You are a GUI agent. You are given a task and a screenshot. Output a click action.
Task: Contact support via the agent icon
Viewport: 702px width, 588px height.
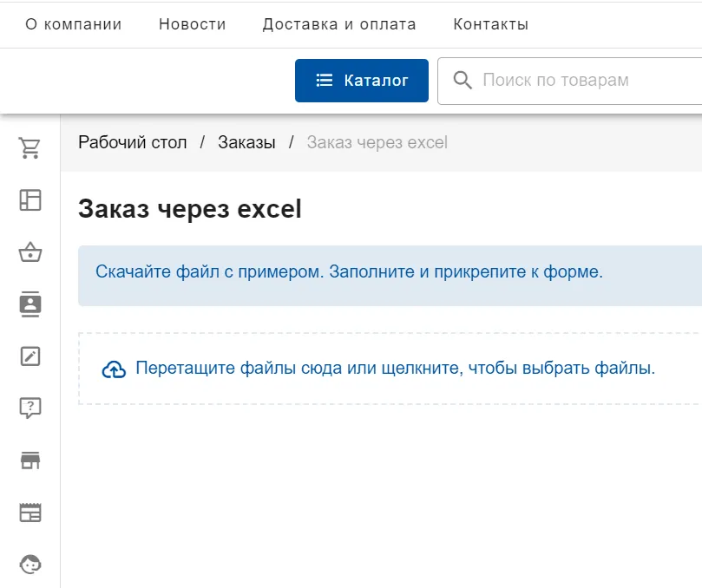point(30,564)
